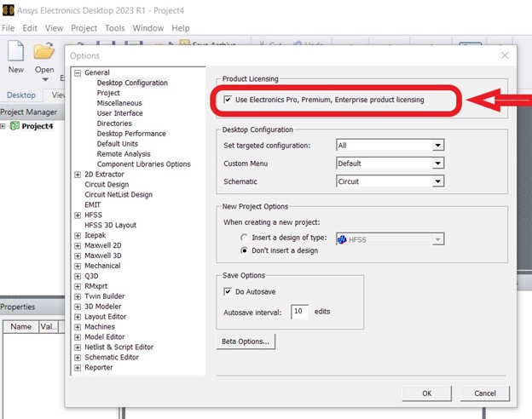The width and height of the screenshot is (532, 419).
Task: Select Circuit Design tree item
Action: (x=107, y=185)
